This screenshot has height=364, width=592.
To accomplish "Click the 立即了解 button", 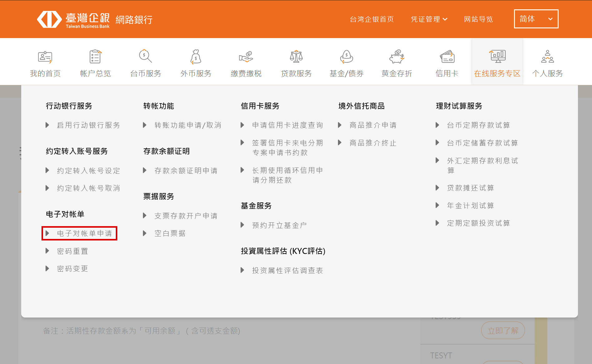I will pos(503,331).
